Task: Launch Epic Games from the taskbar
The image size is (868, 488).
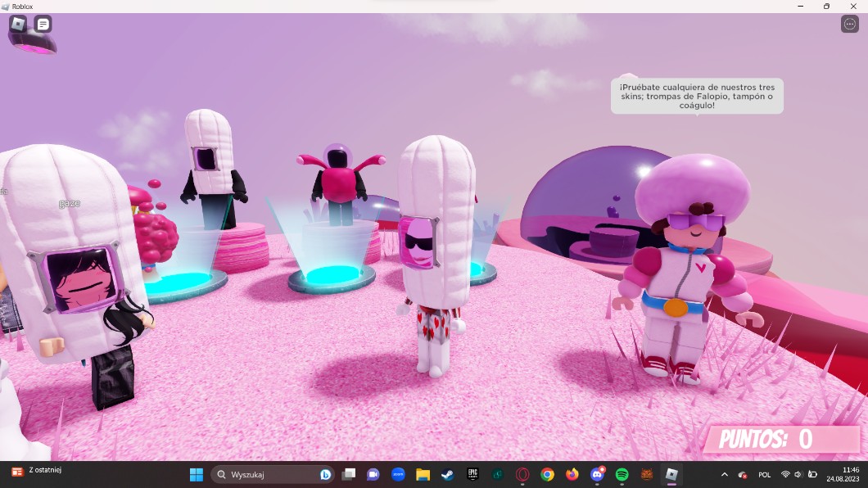Action: [472, 474]
